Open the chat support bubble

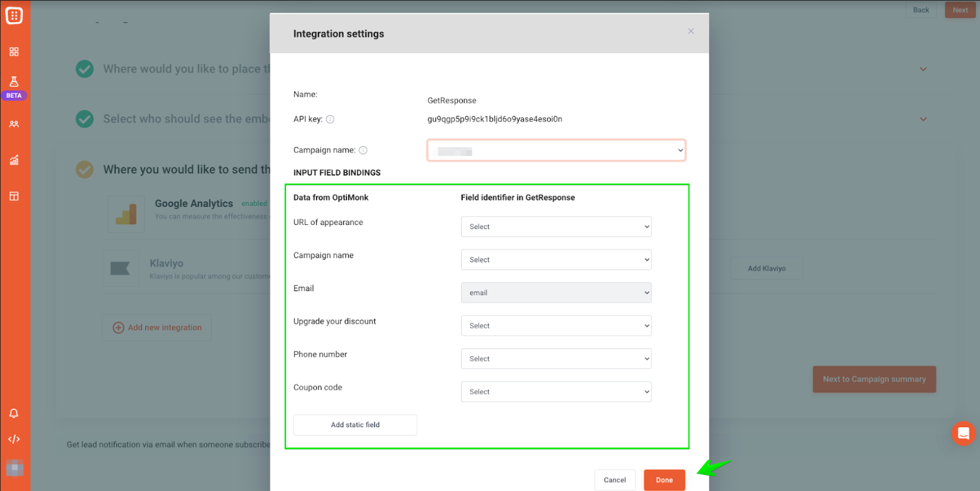[963, 434]
